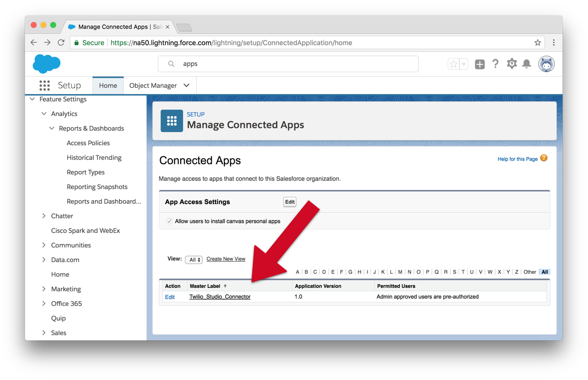
Task: Click the browser back arrow
Action: tap(34, 43)
